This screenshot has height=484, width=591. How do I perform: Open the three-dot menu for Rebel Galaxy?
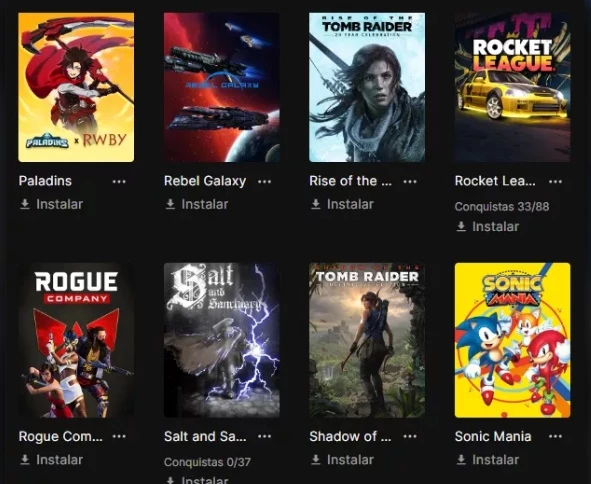pos(264,182)
